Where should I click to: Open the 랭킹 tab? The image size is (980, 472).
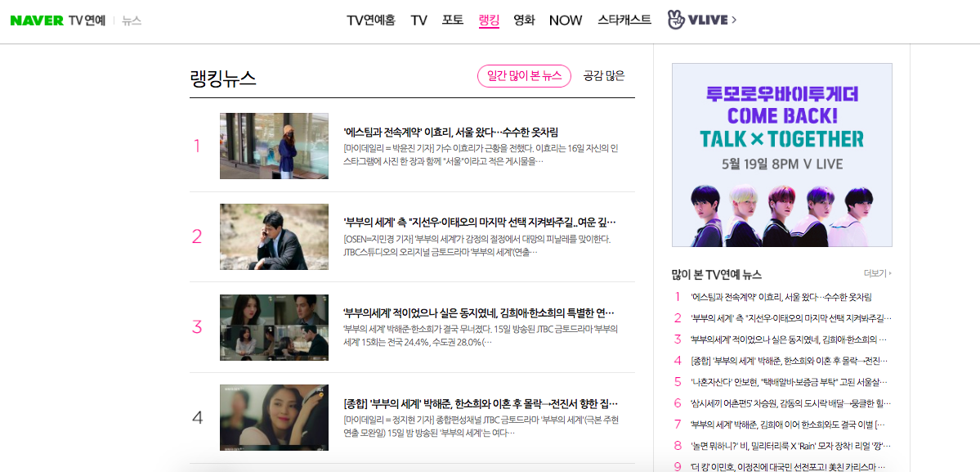tap(489, 20)
